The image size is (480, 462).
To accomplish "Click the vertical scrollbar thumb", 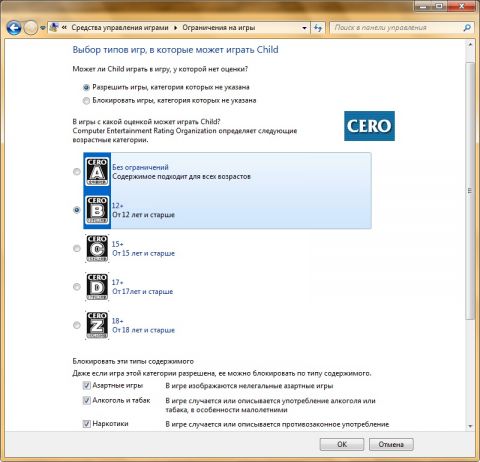I will 470,191.
